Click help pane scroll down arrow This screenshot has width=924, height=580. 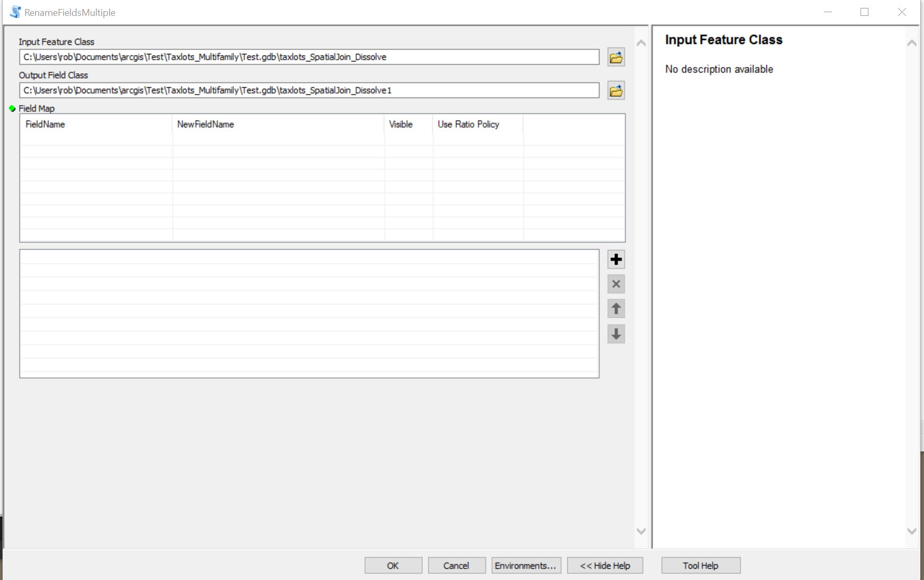click(912, 531)
